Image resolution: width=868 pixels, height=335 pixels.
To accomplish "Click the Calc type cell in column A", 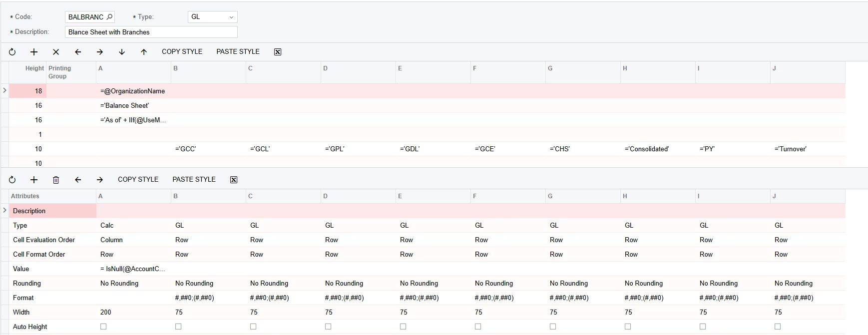I will pyautogui.click(x=133, y=225).
